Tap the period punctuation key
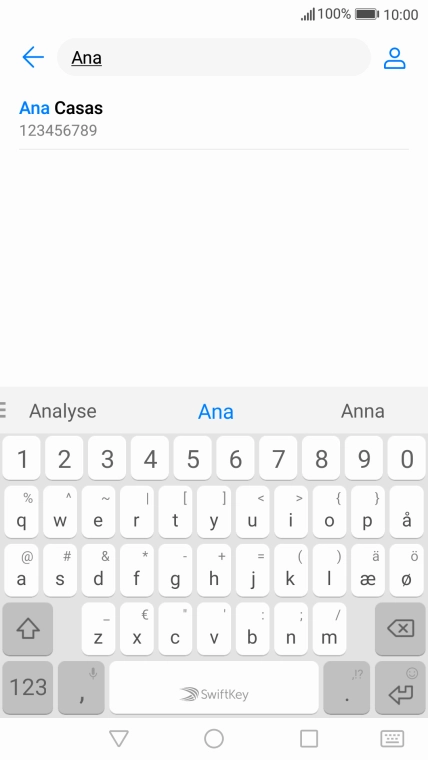Screen dimensions: 428x760 [347, 688]
